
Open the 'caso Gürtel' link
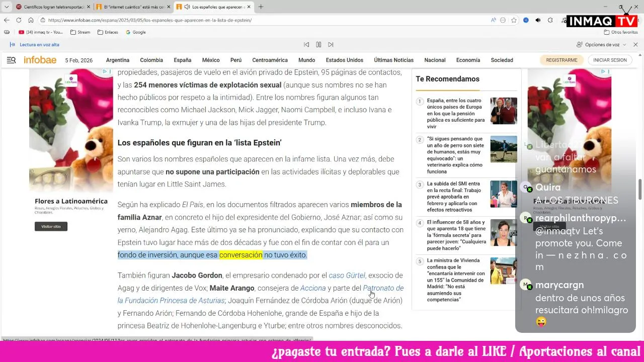[x=347, y=276]
